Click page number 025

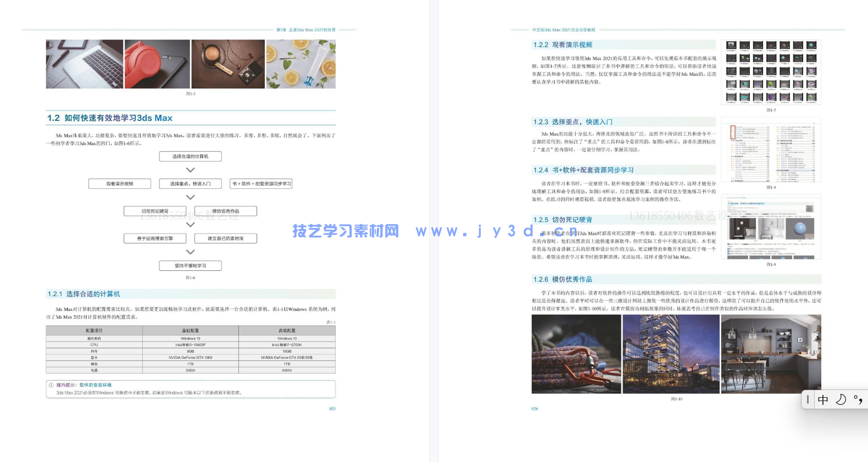[x=332, y=409]
